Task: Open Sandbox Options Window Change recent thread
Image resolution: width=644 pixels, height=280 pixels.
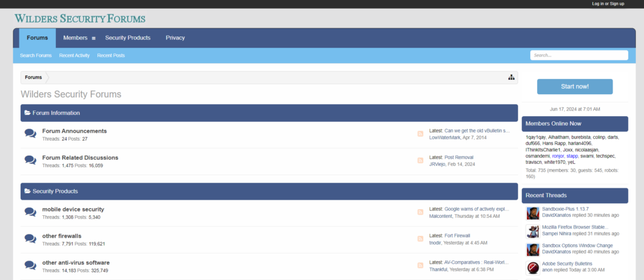Action: (577, 245)
